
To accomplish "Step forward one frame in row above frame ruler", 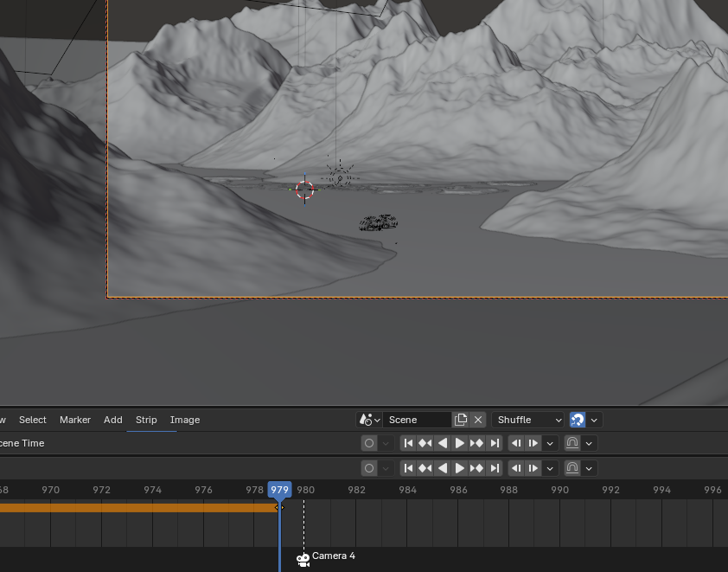I will [533, 468].
